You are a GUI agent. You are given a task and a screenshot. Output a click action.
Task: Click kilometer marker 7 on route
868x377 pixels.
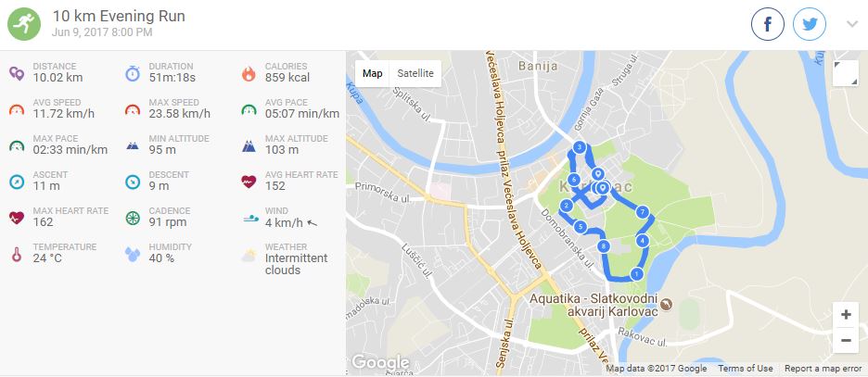tap(642, 212)
